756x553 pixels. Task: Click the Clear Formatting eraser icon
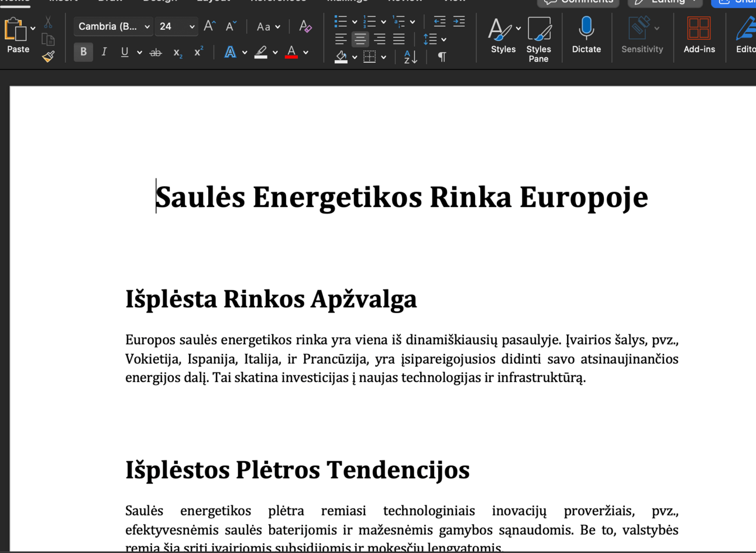305,26
